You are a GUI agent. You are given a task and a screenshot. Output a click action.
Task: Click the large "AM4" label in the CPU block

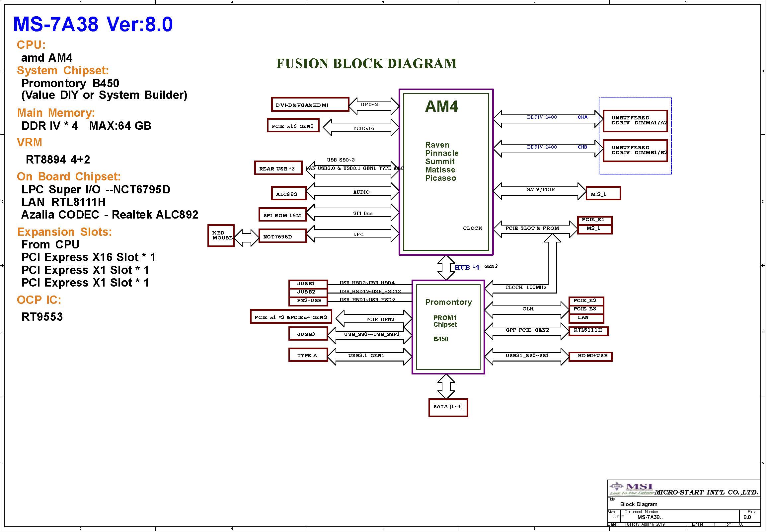(441, 106)
